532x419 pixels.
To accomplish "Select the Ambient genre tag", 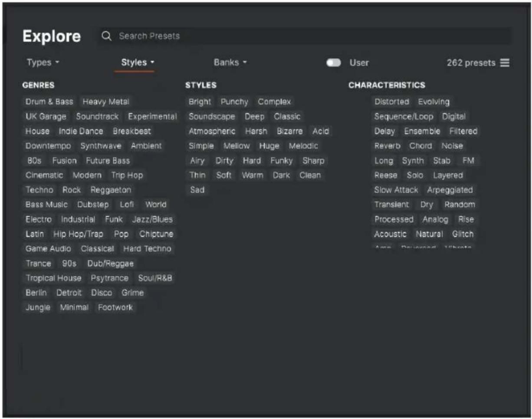I will click(146, 146).
